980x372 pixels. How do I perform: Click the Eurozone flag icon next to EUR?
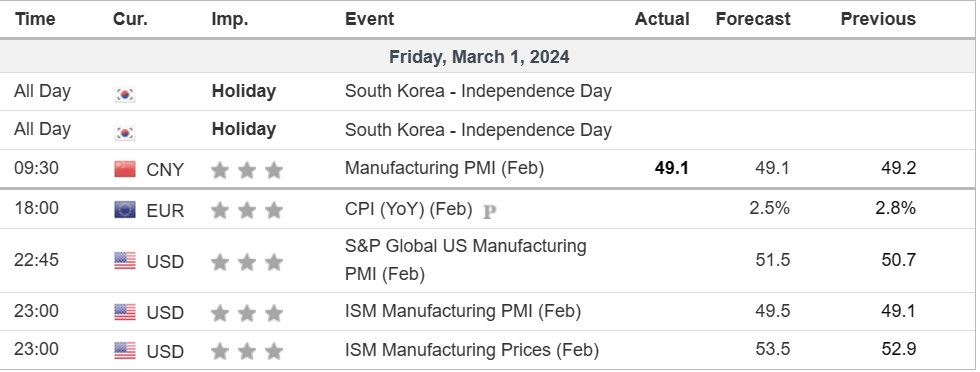(x=125, y=209)
